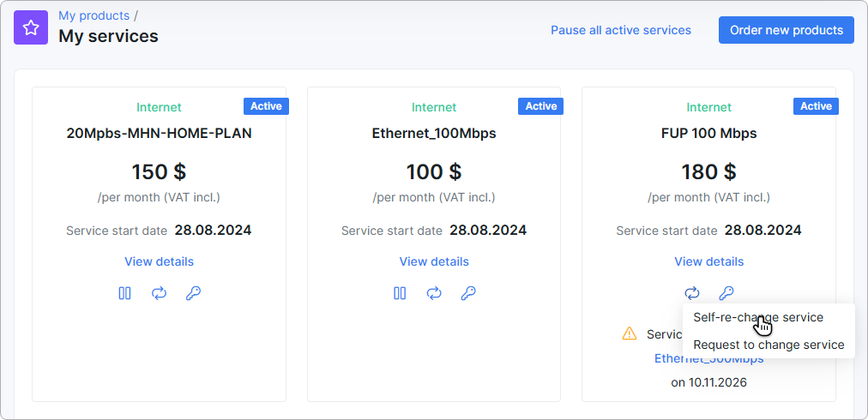The width and height of the screenshot is (868, 420).
Task: Click the 150 $ price
Action: tap(159, 171)
